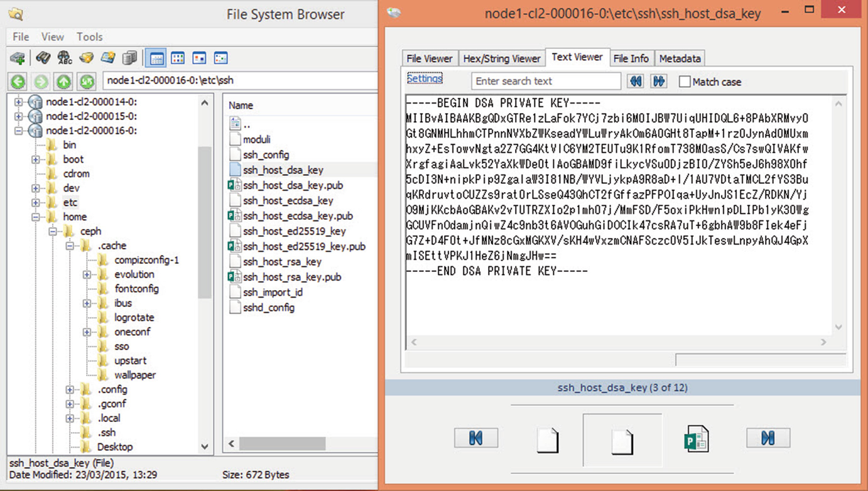Jump to last file in preview strip

(x=768, y=438)
